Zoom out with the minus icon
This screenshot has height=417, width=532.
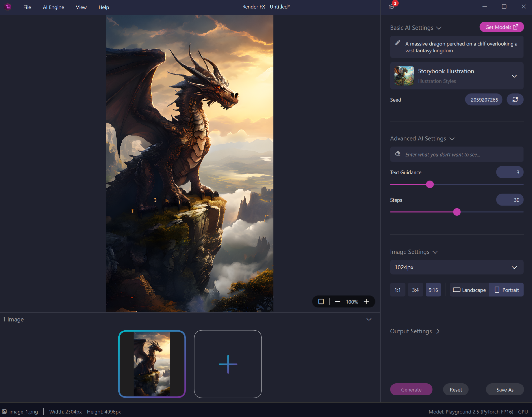(337, 302)
